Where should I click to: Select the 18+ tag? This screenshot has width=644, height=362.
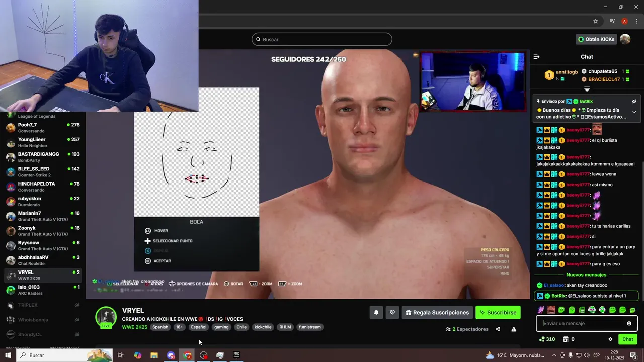(179, 327)
